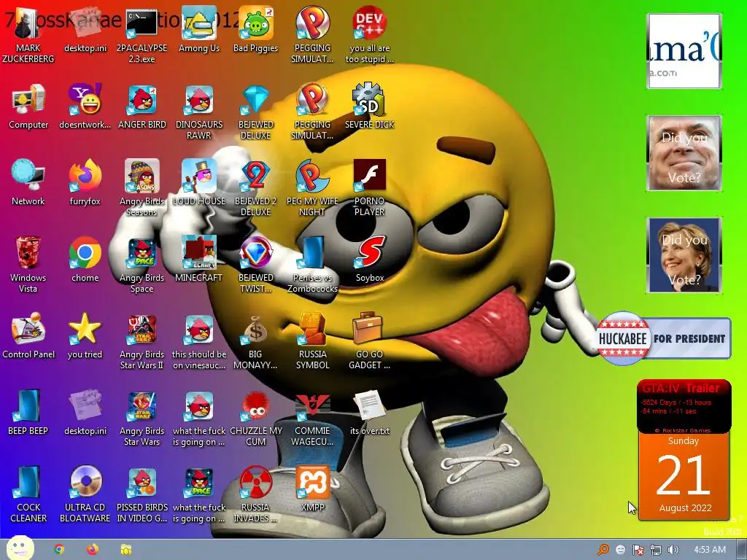Select the Flash player icon above Soybox
Viewport: 747px width, 560px height.
click(369, 188)
